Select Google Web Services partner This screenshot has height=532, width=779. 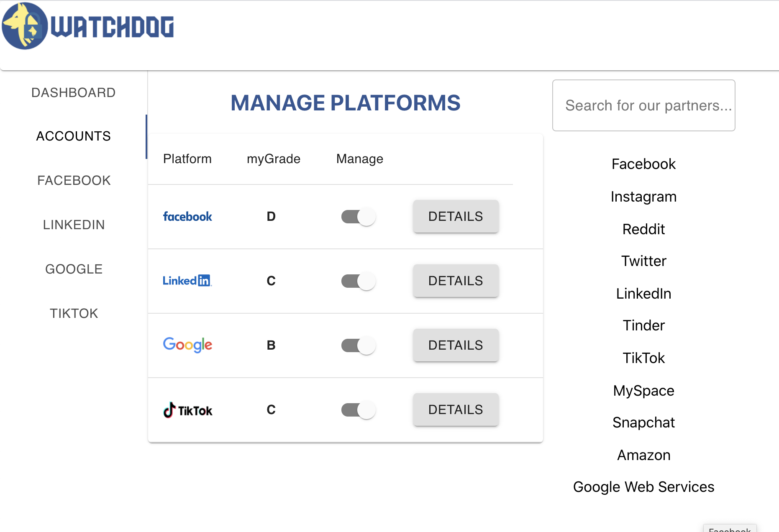(643, 487)
